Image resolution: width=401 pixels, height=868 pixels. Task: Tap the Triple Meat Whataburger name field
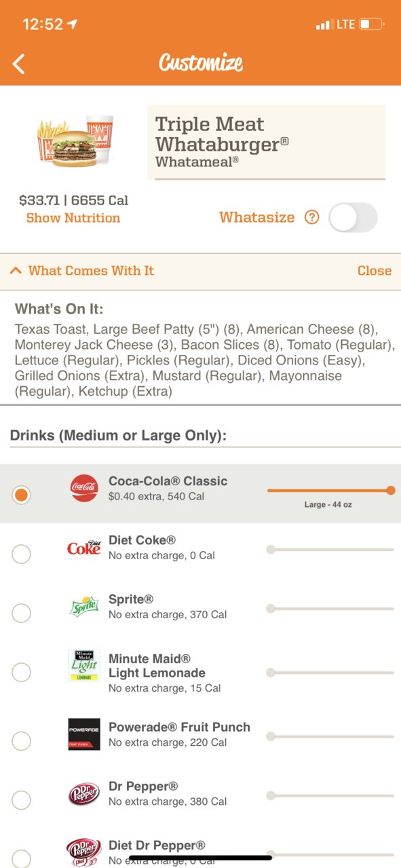[267, 142]
